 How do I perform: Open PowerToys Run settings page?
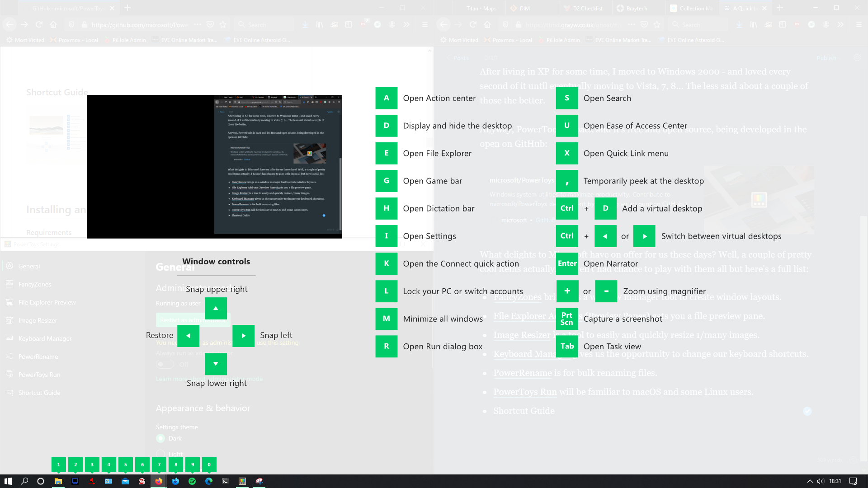(39, 375)
